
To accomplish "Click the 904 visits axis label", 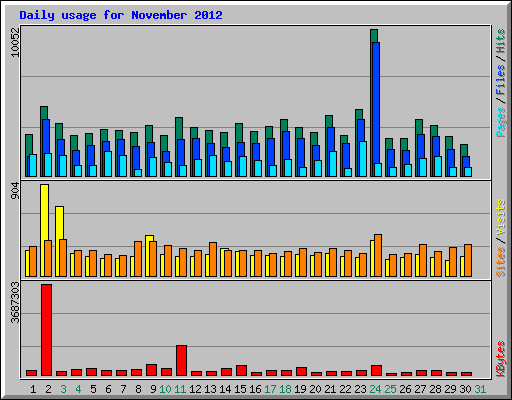I will pyautogui.click(x=15, y=191).
